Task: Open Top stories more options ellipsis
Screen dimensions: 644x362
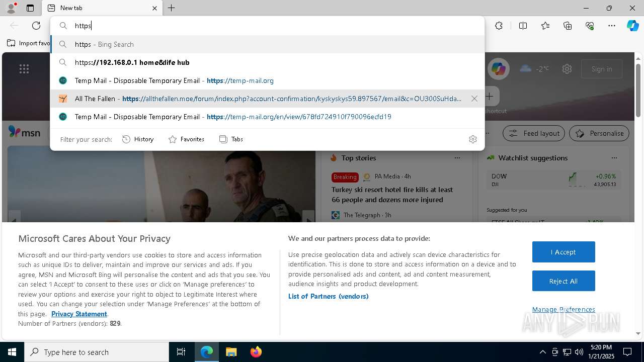Action: point(457,158)
